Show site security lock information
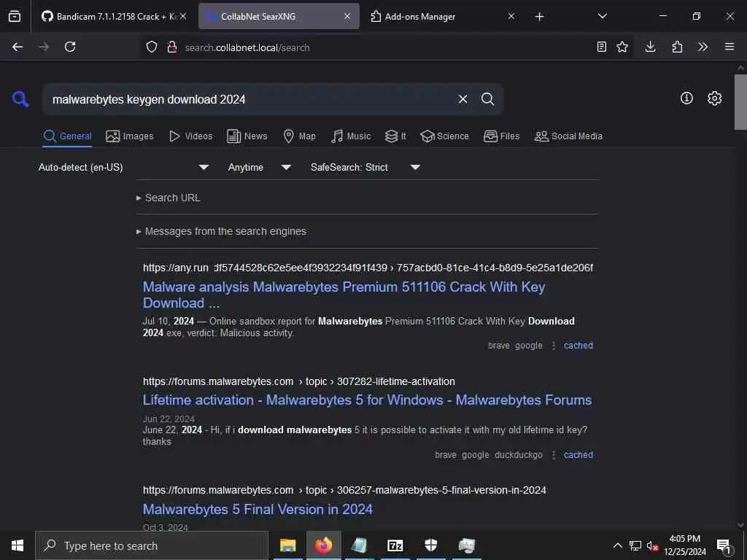This screenshot has width=747, height=560. coord(172,47)
